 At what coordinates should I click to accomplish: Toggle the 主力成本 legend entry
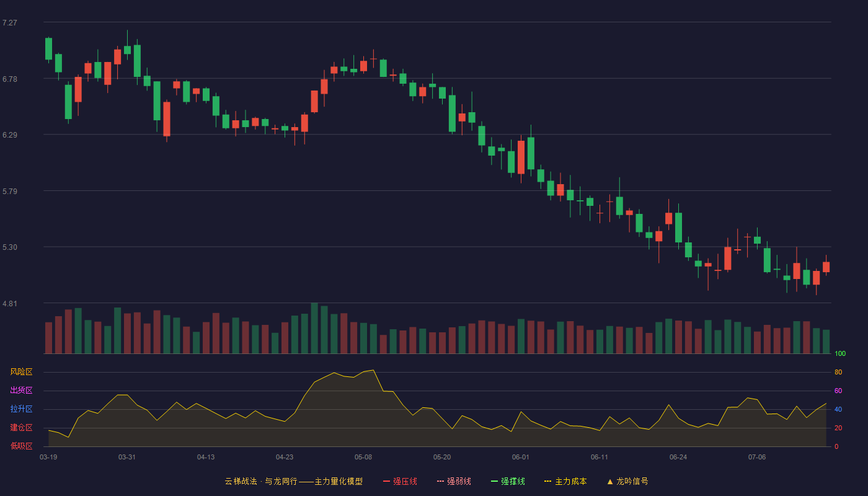tap(565, 481)
